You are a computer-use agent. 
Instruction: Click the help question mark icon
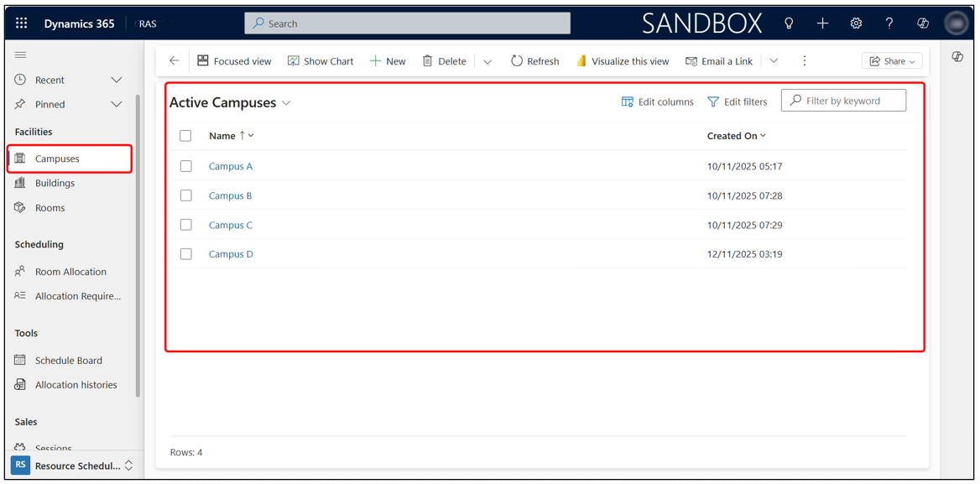tap(889, 23)
